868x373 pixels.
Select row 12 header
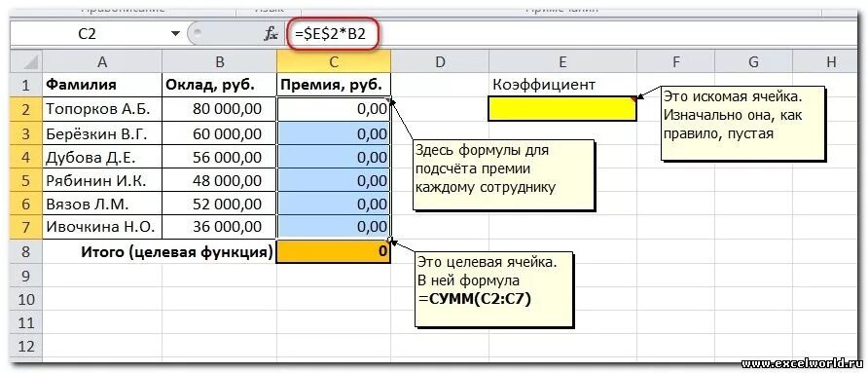click(x=25, y=347)
